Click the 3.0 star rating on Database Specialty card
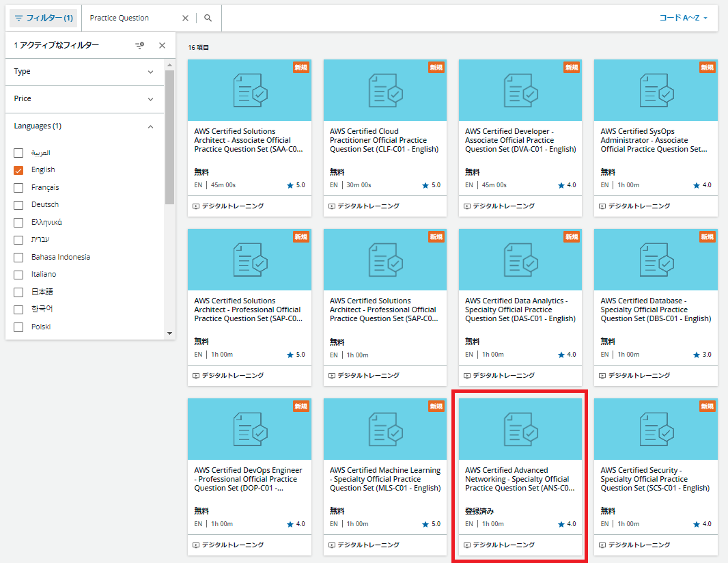This screenshot has width=728, height=563. tap(702, 355)
